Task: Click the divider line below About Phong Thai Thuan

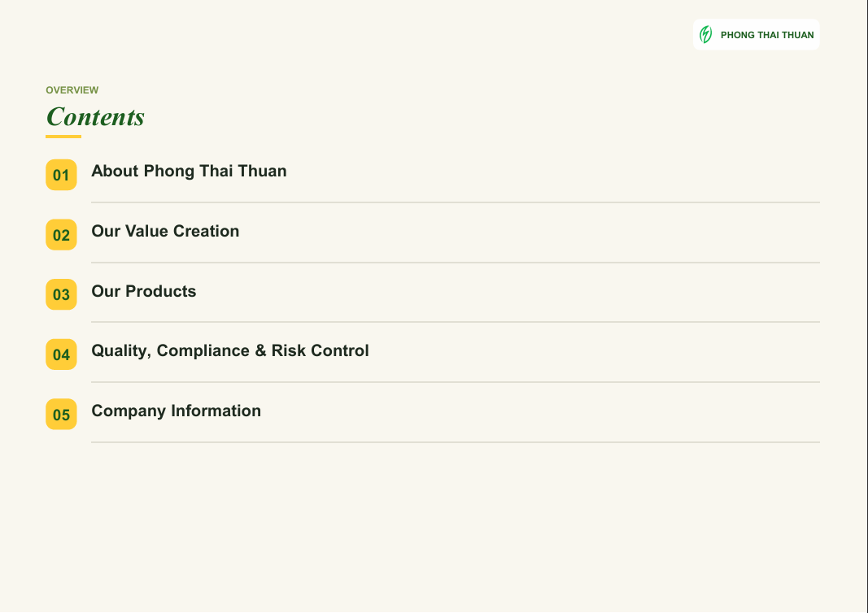Action: coord(455,202)
